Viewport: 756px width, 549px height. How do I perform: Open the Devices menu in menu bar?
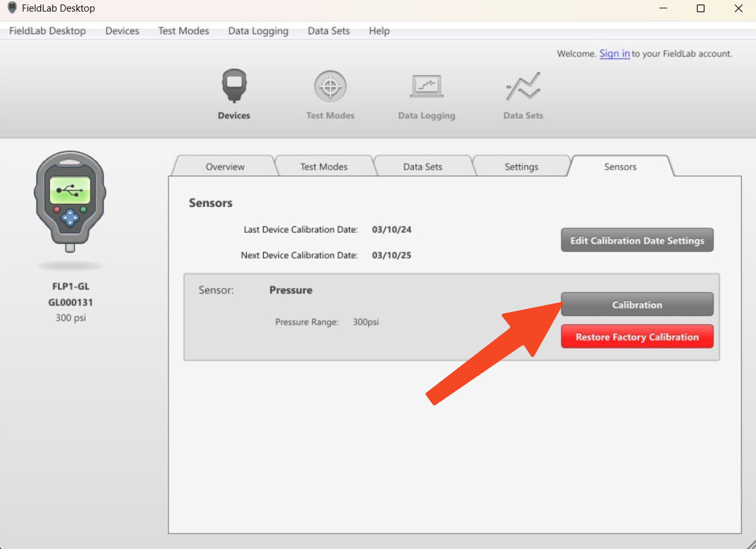(122, 31)
